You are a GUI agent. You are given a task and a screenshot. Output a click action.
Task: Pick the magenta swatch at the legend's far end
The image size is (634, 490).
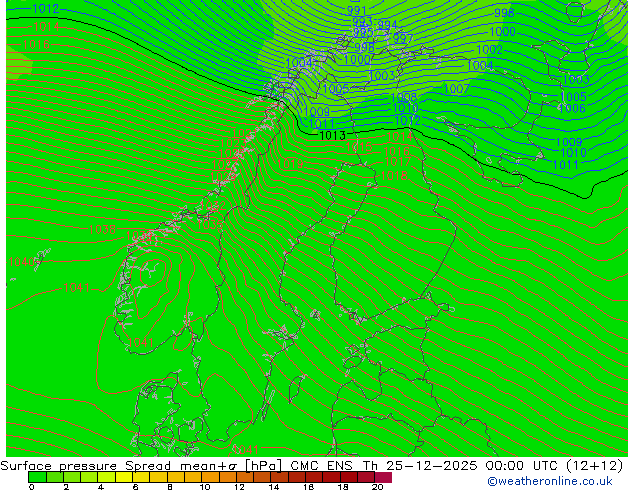(x=383, y=477)
